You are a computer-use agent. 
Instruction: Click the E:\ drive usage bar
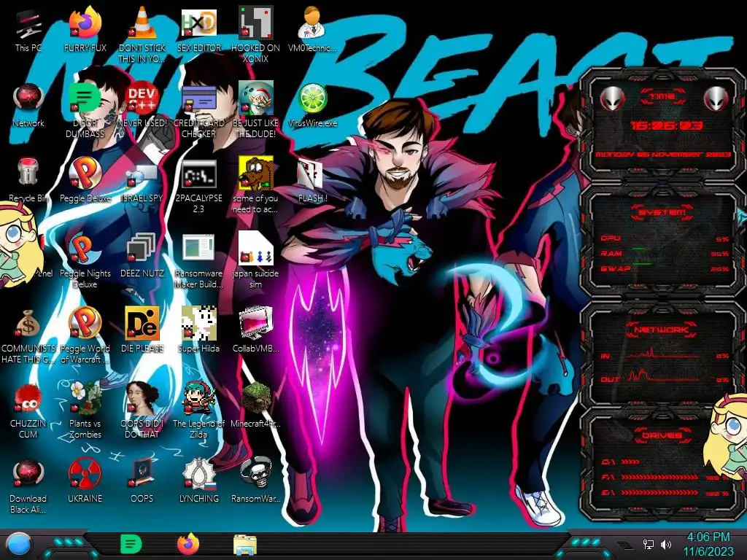[x=659, y=492]
